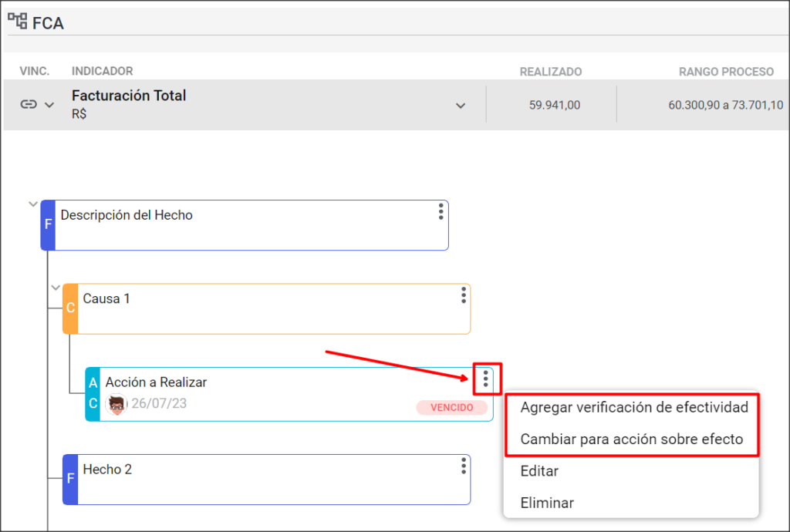The width and height of the screenshot is (790, 532).
Task: Open three-dot menu on Causa 1 card
Action: (x=464, y=295)
